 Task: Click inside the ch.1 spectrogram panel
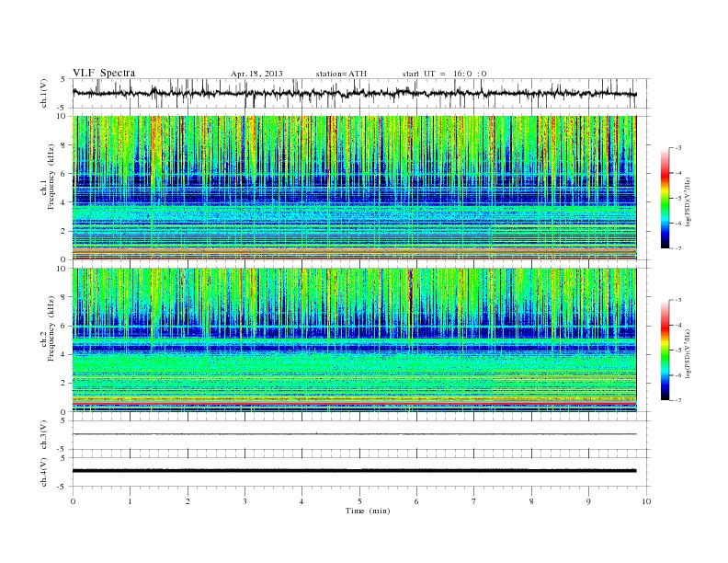coord(354,188)
